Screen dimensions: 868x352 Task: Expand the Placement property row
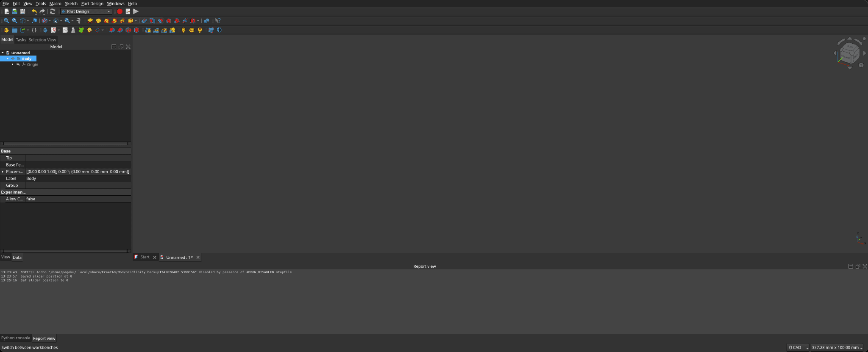pos(3,172)
